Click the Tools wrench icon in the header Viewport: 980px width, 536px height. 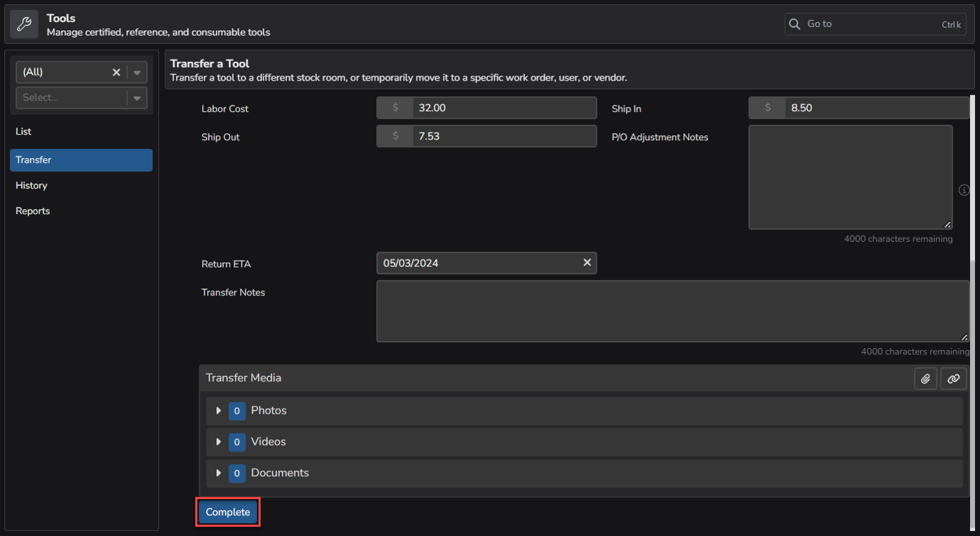point(24,23)
